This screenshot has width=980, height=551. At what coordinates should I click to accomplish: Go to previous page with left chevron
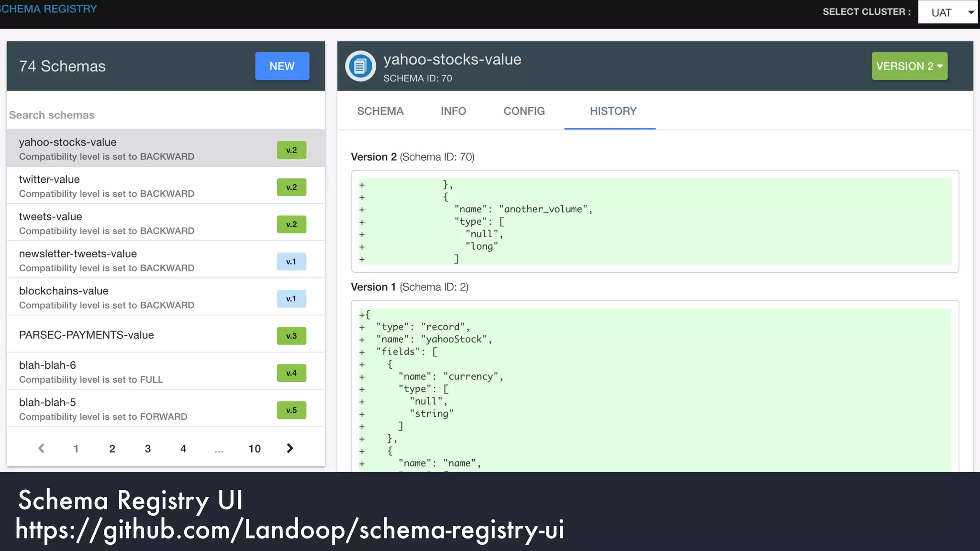42,448
